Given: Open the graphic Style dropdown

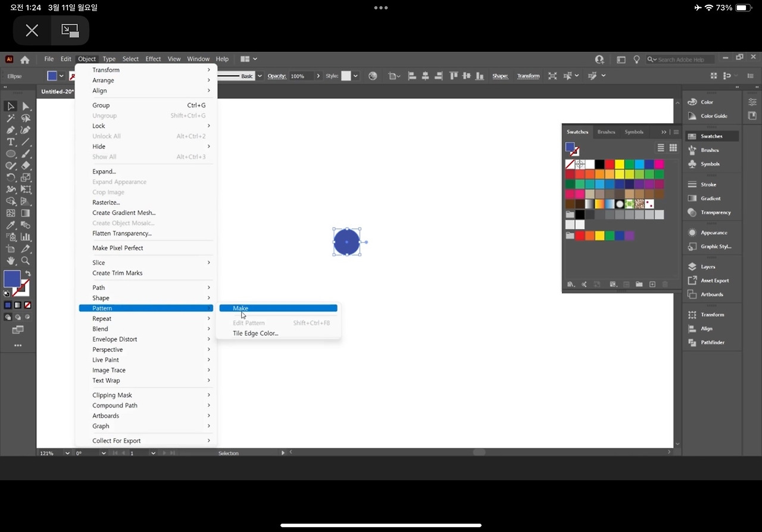Looking at the screenshot, I should coord(355,76).
